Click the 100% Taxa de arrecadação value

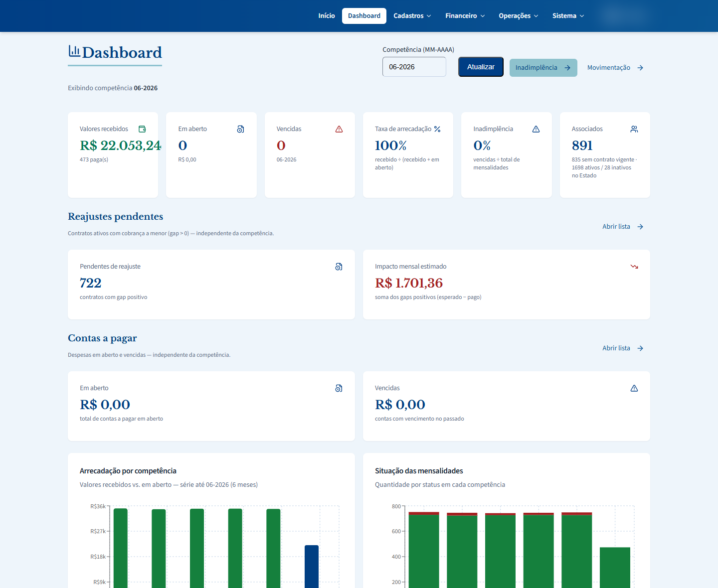pyautogui.click(x=391, y=146)
